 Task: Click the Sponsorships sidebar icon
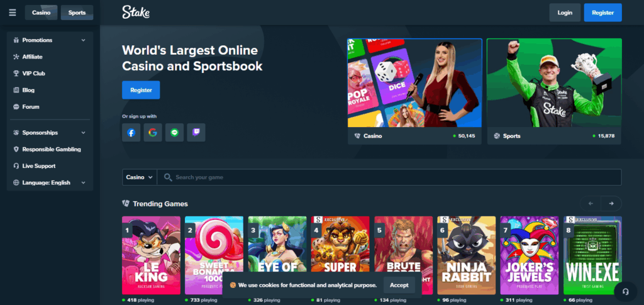pyautogui.click(x=16, y=133)
